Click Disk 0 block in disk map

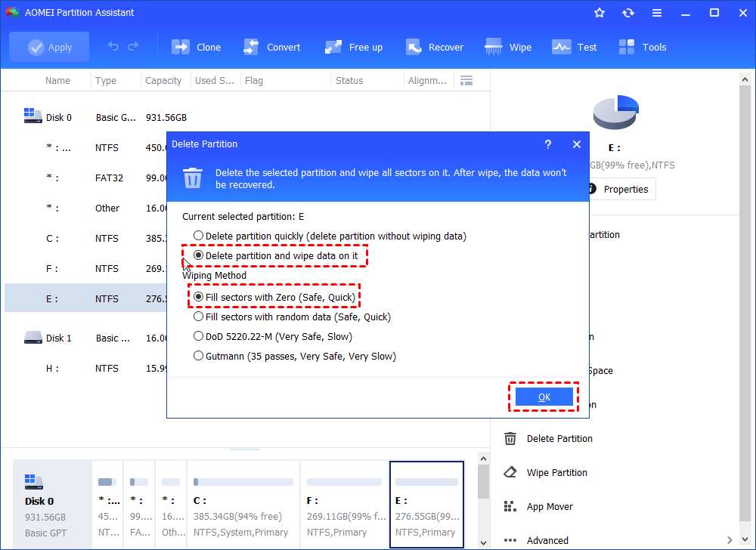pos(53,504)
